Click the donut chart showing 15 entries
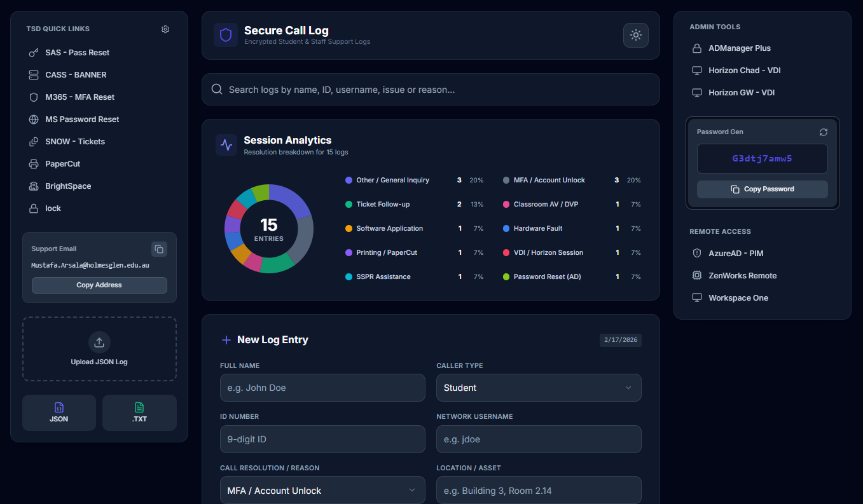The height and width of the screenshot is (504, 863). (268, 228)
